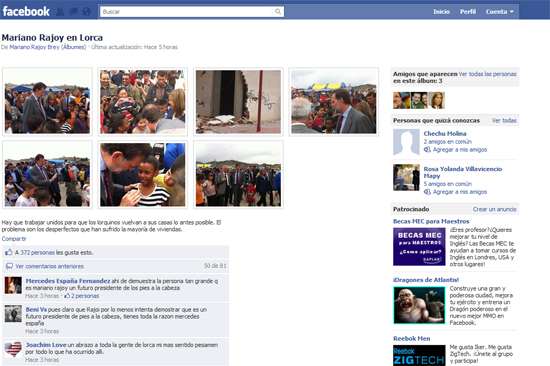Open friend requests icon in header

(60, 12)
